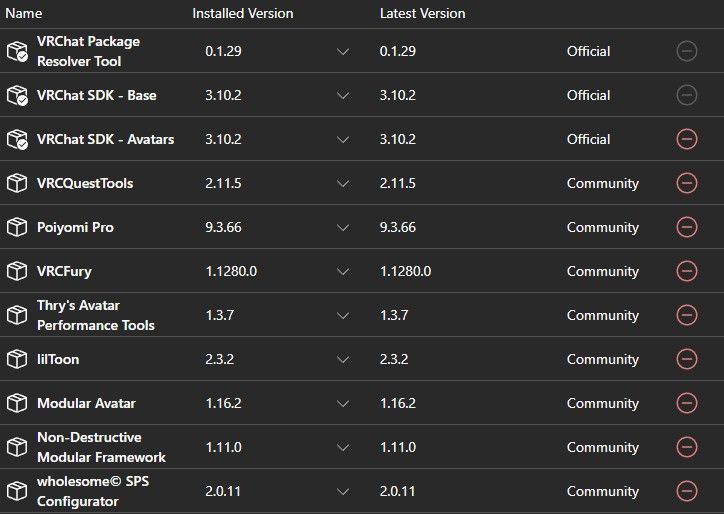Image resolution: width=724 pixels, height=514 pixels.
Task: Remove the Poiyomi Pro package
Action: click(x=687, y=227)
